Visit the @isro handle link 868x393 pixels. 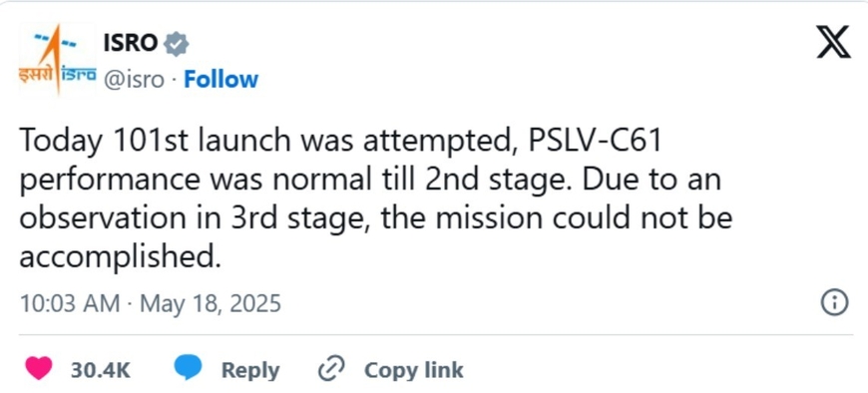click(x=134, y=80)
